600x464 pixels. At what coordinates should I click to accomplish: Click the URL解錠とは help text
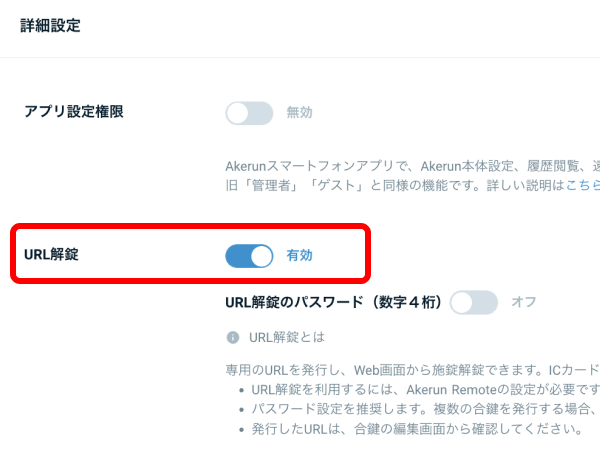pos(287,337)
